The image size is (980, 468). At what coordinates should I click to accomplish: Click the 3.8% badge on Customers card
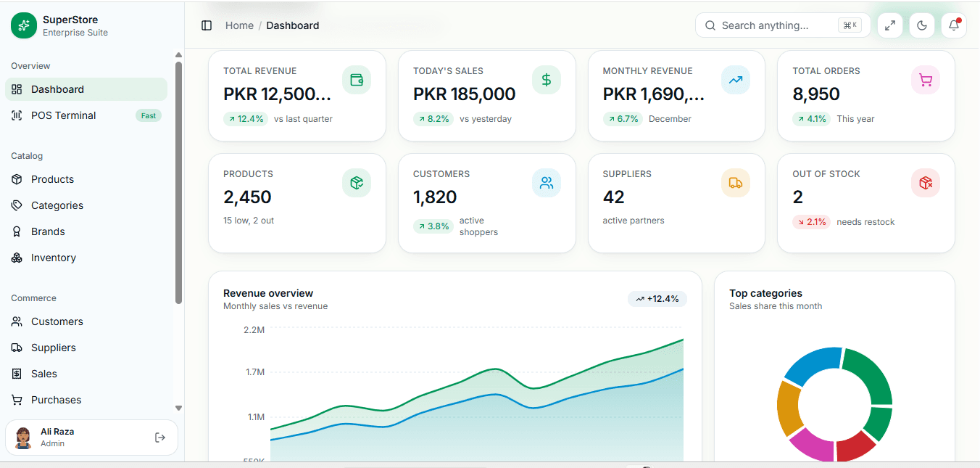point(433,226)
